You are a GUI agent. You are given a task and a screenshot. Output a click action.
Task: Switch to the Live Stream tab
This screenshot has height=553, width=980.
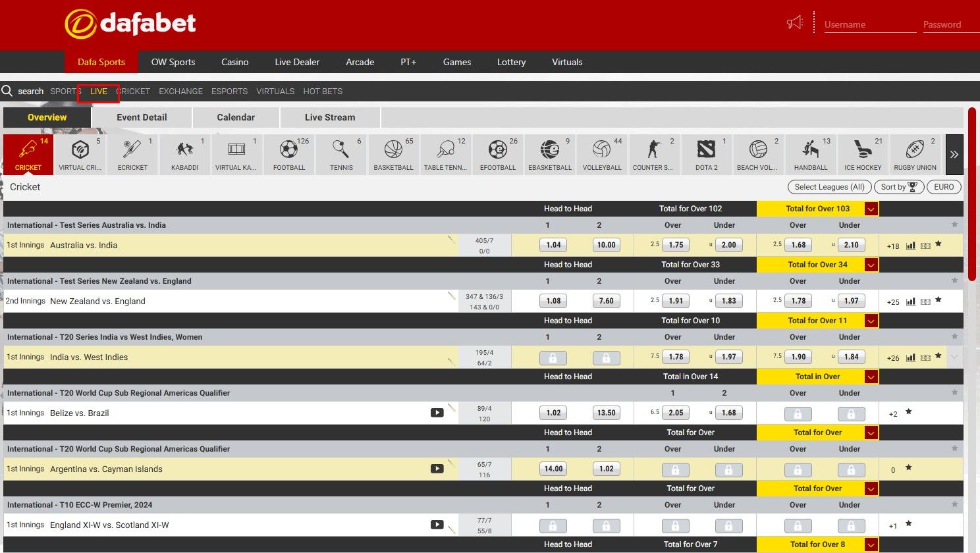click(330, 117)
